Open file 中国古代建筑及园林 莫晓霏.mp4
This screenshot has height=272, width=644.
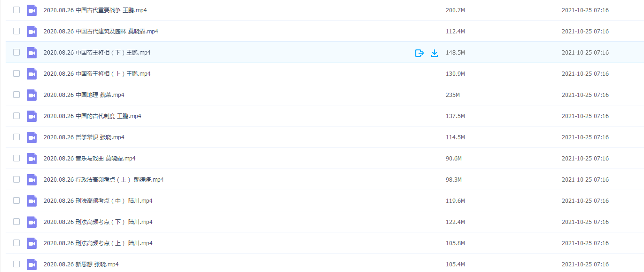pos(101,32)
